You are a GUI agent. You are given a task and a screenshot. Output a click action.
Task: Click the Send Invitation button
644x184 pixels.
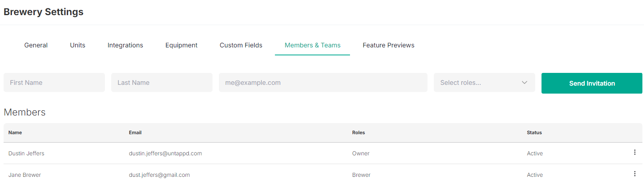(x=592, y=83)
